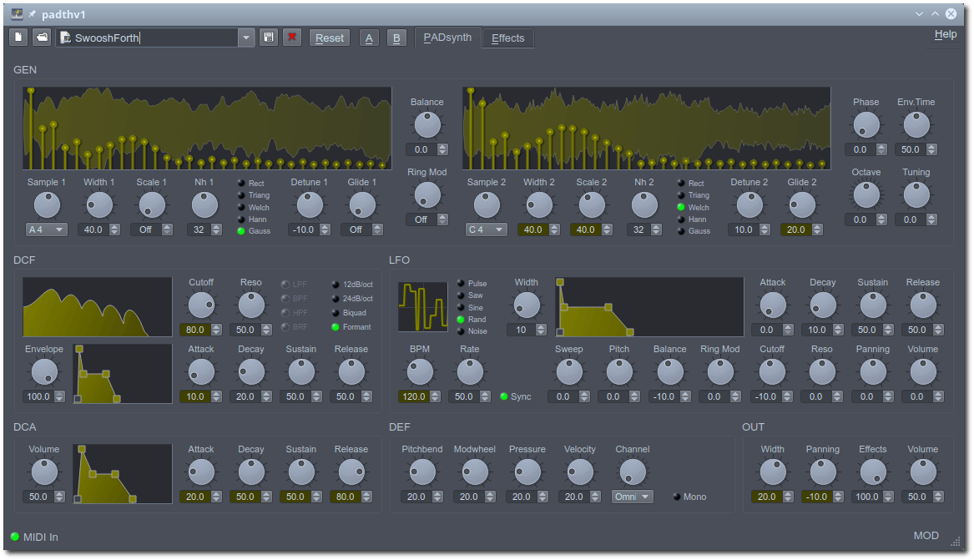Image resolution: width=974 pixels, height=560 pixels.
Task: Open the Help menu
Action: point(945,35)
